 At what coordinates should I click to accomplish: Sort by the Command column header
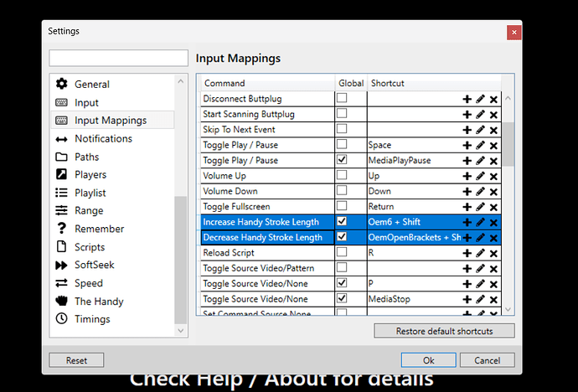pyautogui.click(x=268, y=83)
